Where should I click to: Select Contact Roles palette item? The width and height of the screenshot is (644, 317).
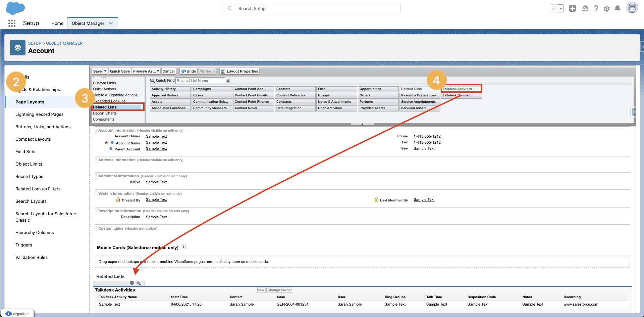254,108
